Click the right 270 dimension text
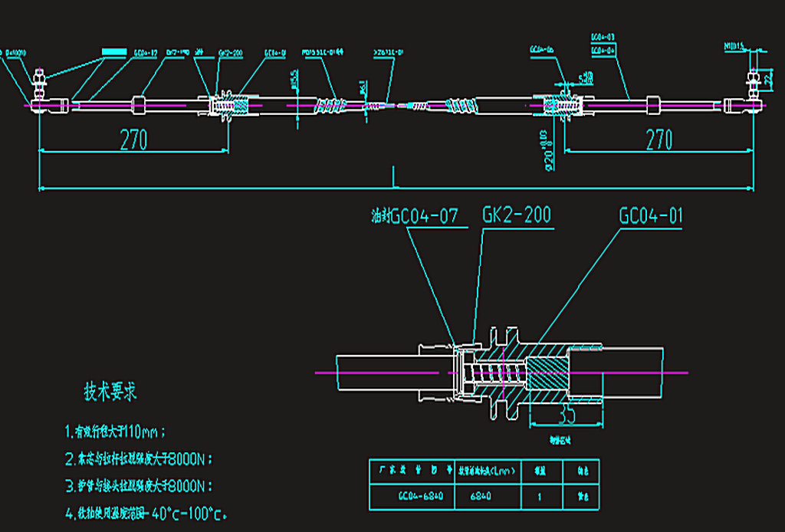This screenshot has height=532, width=785. (659, 139)
